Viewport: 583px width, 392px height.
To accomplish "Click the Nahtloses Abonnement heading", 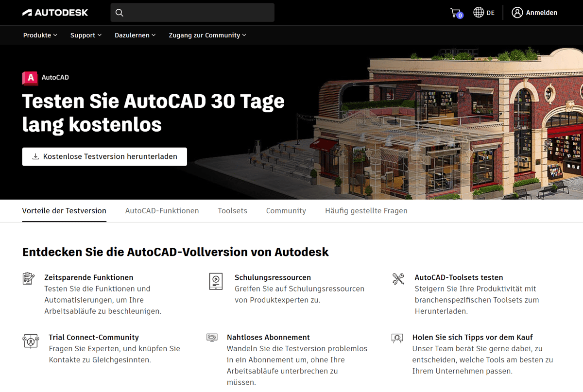I will pos(268,337).
